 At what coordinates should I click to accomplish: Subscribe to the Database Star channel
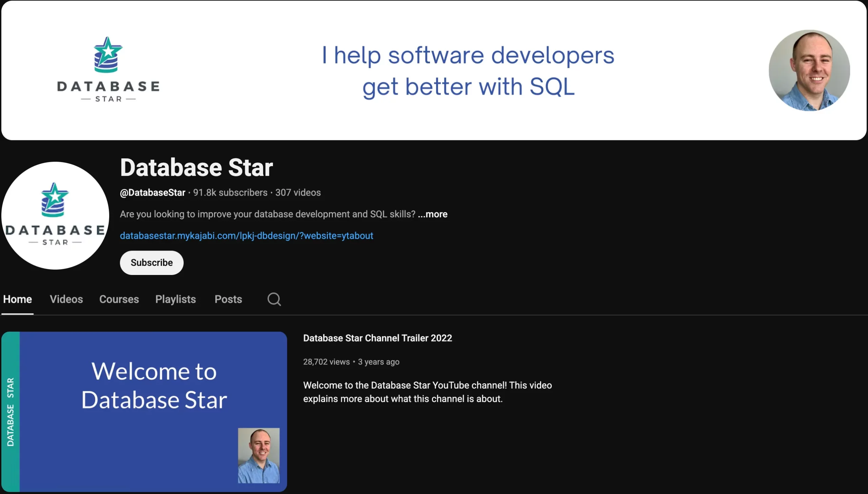(x=151, y=262)
